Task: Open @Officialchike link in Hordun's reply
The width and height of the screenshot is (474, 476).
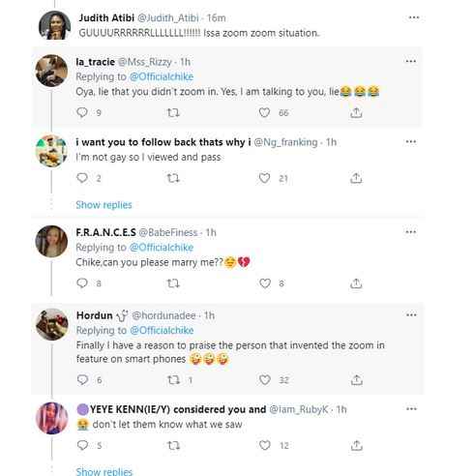Action: [162, 330]
